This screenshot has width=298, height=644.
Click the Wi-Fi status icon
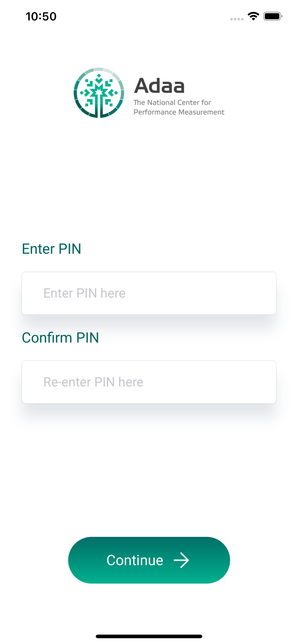tap(253, 16)
